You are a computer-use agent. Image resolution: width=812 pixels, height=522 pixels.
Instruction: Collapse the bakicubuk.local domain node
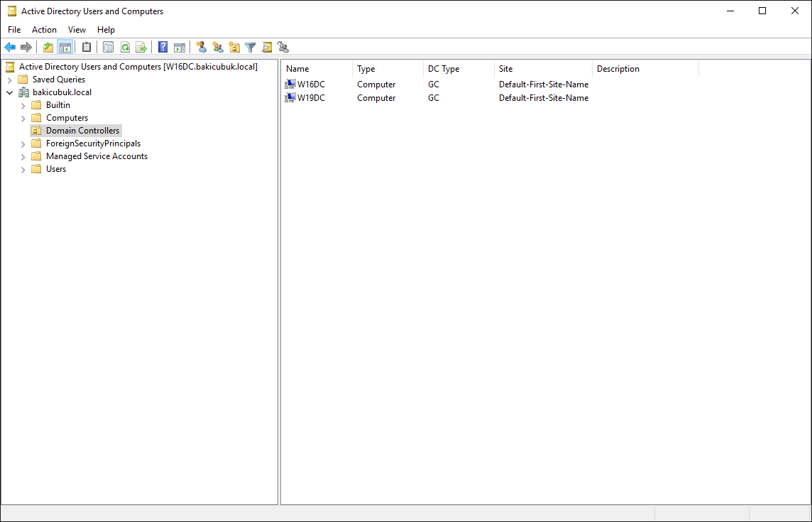10,93
